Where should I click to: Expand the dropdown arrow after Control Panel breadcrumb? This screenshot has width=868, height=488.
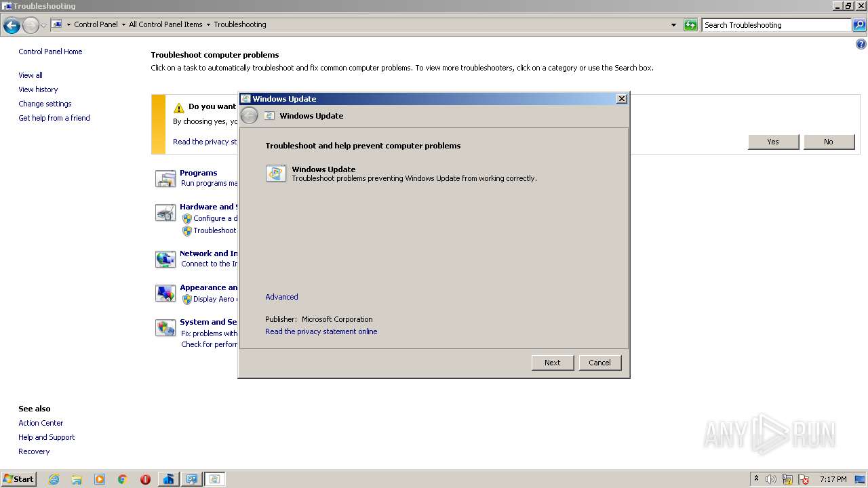pos(123,25)
